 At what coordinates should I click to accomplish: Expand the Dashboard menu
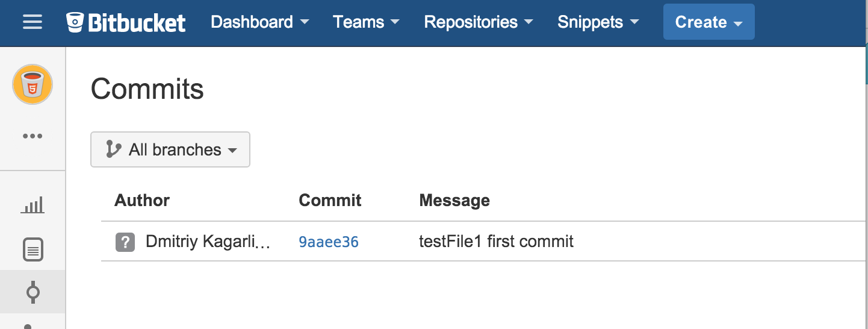pos(259,22)
